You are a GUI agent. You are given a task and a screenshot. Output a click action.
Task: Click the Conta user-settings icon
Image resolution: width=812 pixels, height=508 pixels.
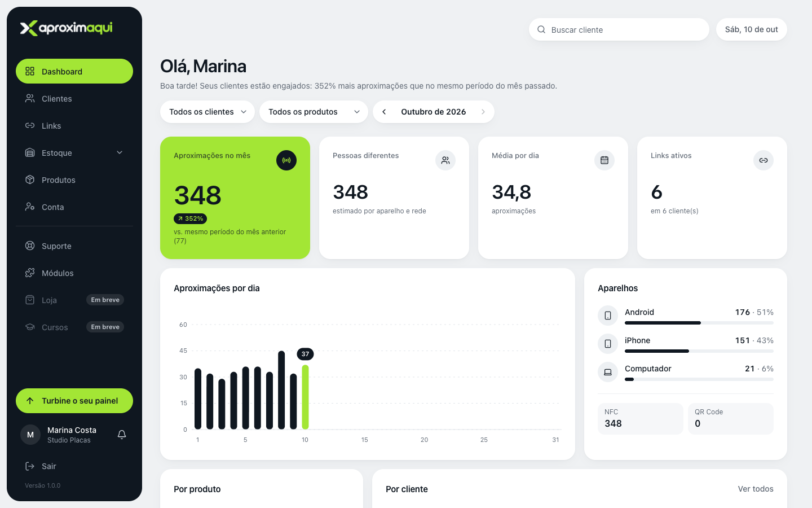pyautogui.click(x=30, y=207)
